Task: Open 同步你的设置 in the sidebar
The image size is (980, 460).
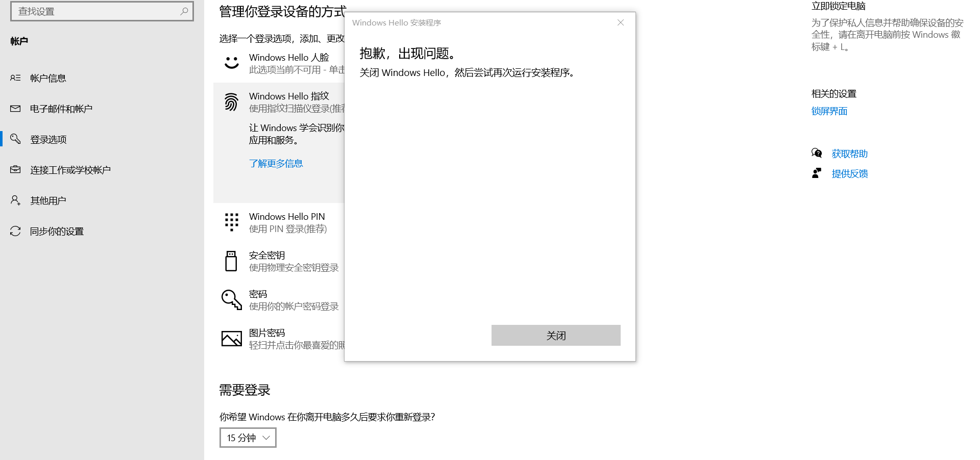Action: 102,231
